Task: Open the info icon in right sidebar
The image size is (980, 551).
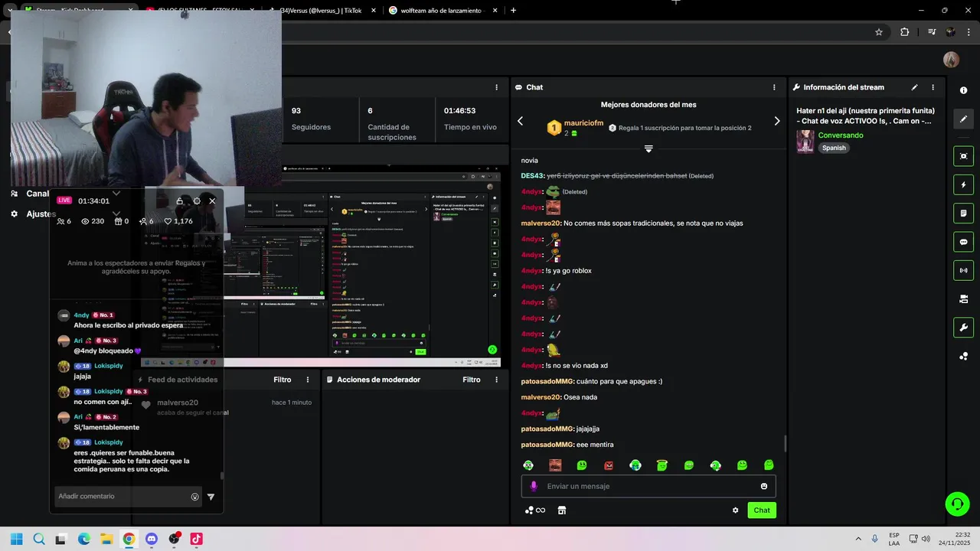Action: pos(963,90)
